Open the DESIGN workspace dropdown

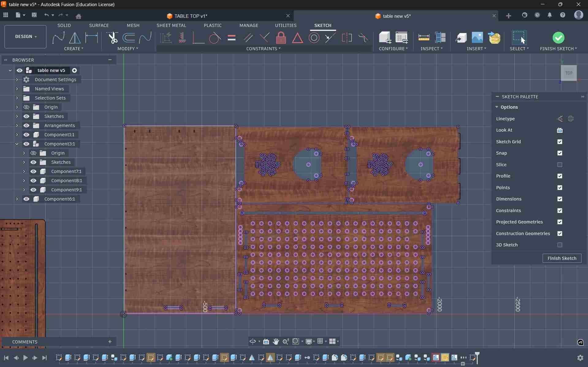click(x=25, y=37)
